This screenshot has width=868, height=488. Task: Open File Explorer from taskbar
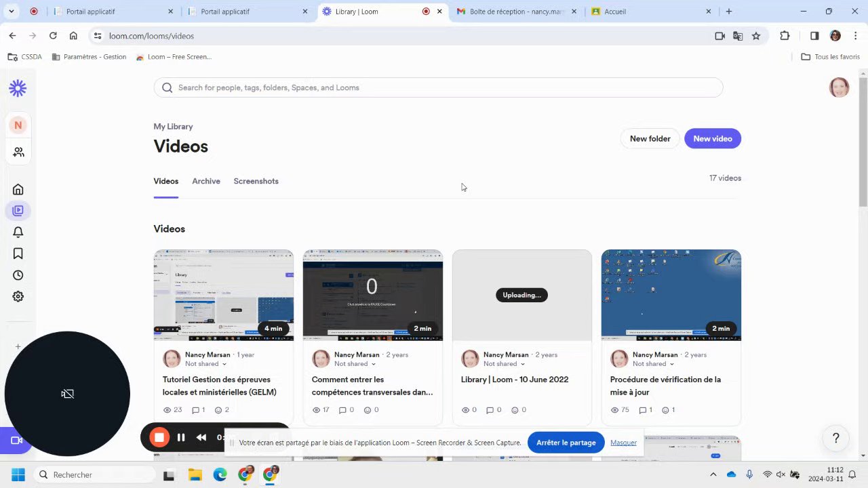click(195, 474)
